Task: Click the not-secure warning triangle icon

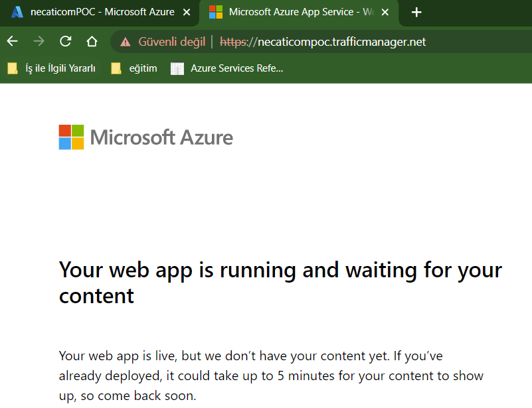Action: tap(126, 42)
